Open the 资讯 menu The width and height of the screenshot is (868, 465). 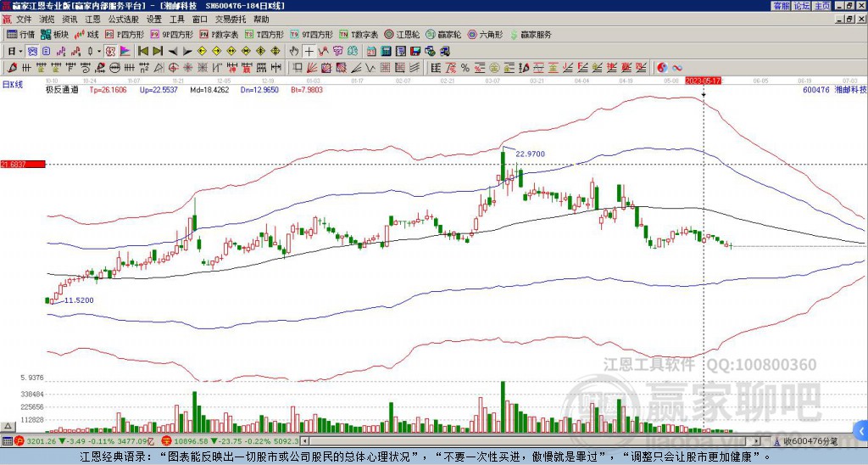pyautogui.click(x=70, y=20)
